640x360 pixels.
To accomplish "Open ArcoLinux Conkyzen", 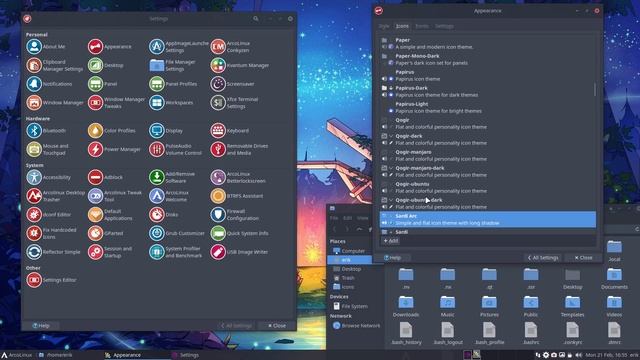I will coord(230,47).
